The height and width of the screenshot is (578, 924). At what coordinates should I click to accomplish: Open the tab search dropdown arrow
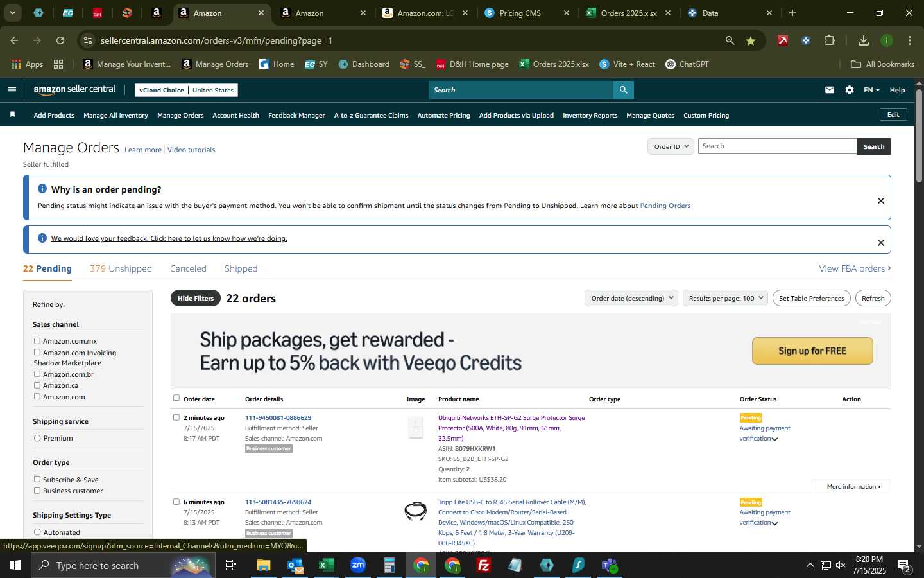[12, 13]
